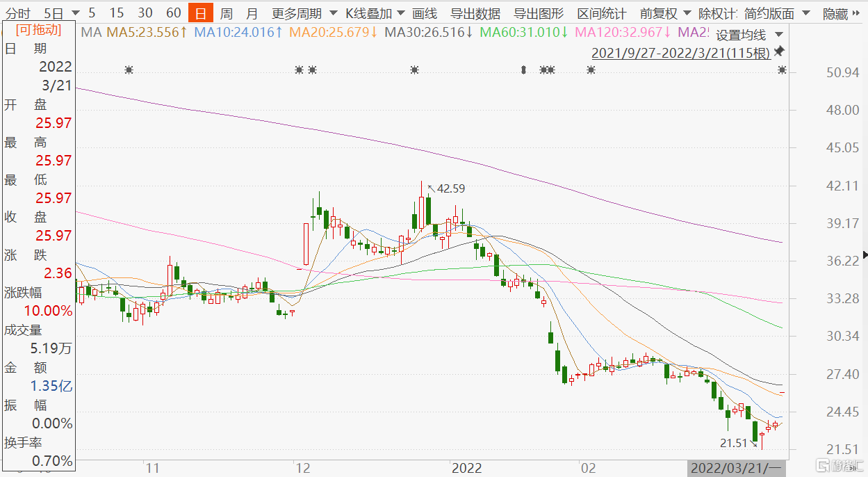Click the event marker directly above the 02 month area
This screenshot has width=868, height=477.
pos(591,70)
